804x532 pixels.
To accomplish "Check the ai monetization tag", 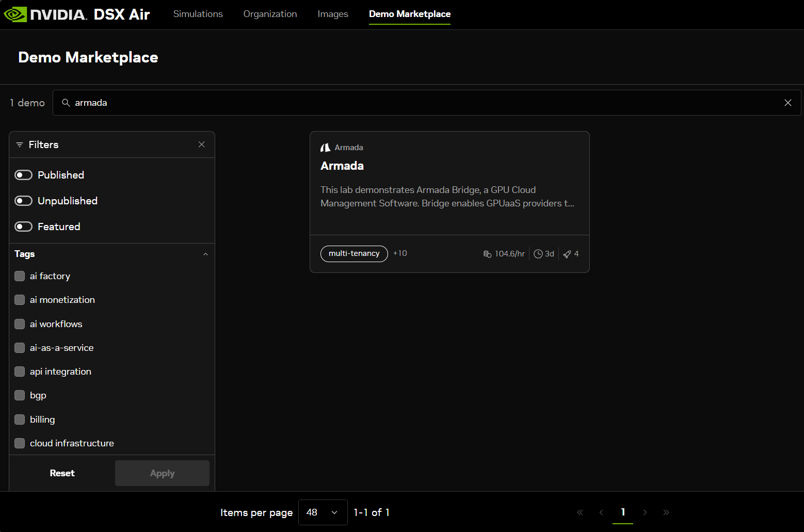I will [20, 300].
